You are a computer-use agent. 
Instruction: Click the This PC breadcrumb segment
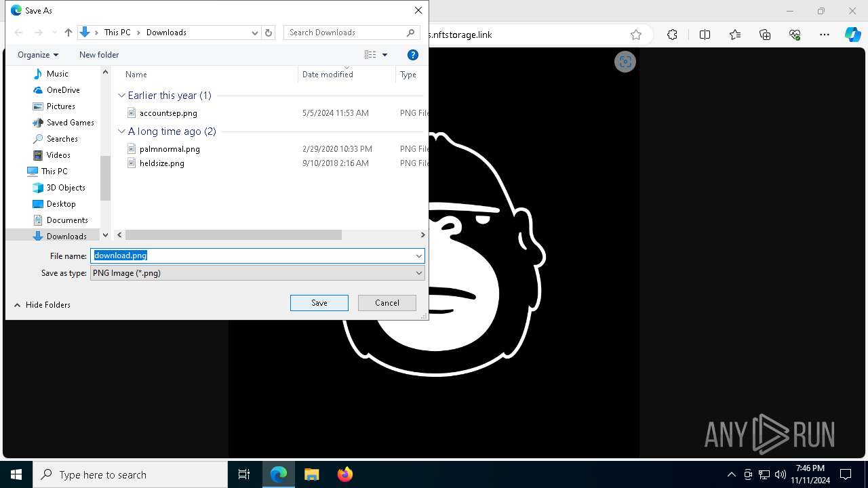point(117,33)
